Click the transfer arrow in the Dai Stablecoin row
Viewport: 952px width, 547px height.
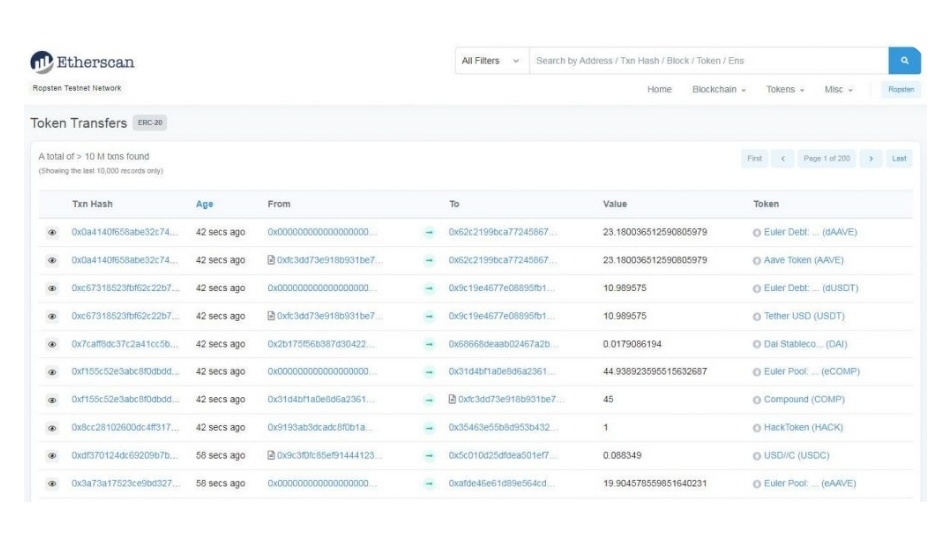point(429,344)
